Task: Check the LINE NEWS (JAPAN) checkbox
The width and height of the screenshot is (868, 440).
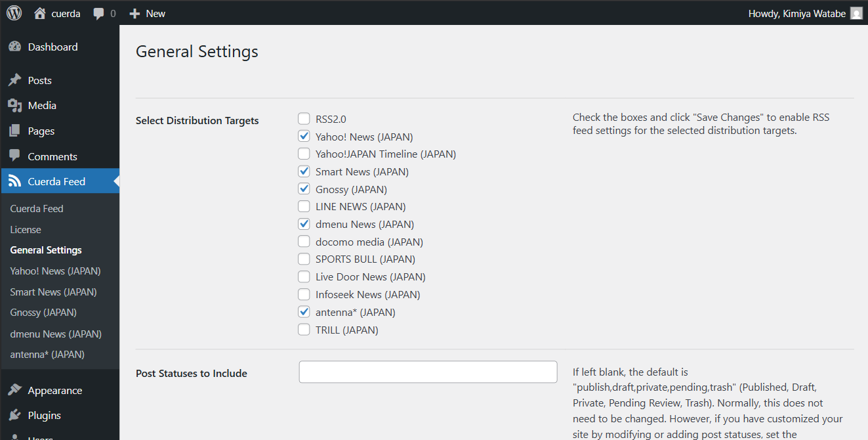Action: (x=304, y=206)
